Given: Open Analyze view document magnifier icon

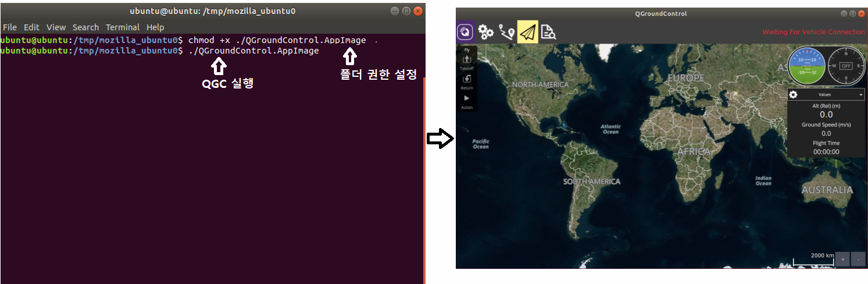Looking at the screenshot, I should pyautogui.click(x=548, y=33).
